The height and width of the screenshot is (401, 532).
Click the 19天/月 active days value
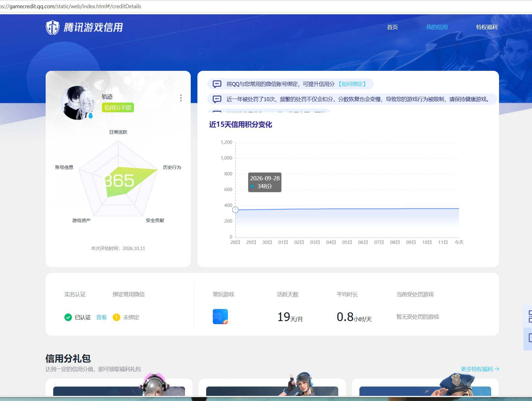click(x=290, y=317)
